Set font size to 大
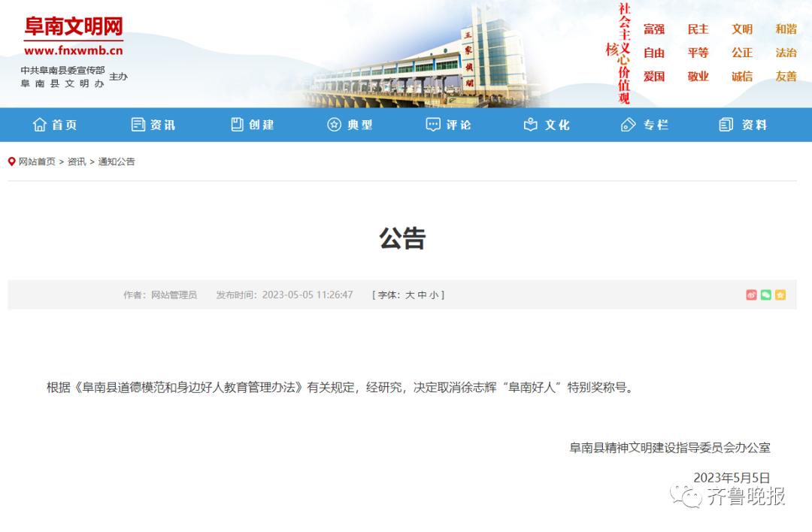The height and width of the screenshot is (532, 812). tap(410, 295)
